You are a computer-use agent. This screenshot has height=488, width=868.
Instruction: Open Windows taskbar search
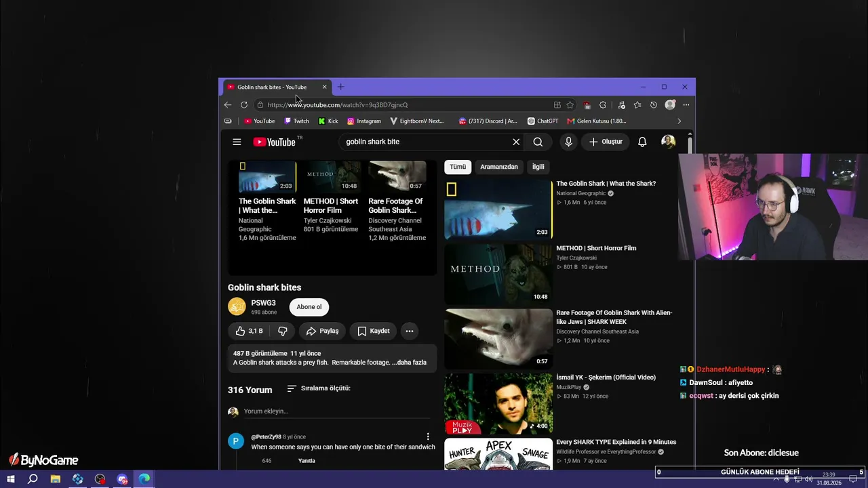[33, 479]
